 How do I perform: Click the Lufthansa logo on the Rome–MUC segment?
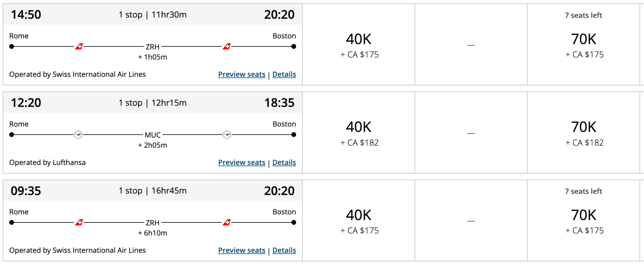click(x=78, y=135)
